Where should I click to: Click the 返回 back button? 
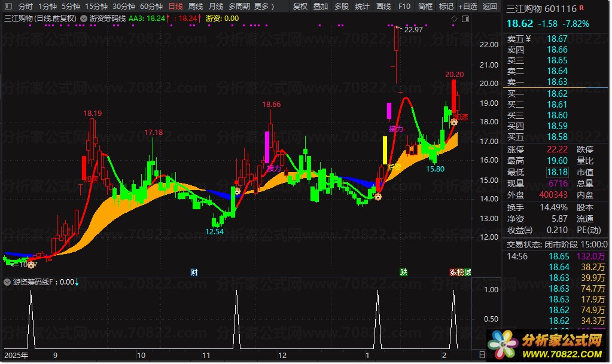click(x=489, y=6)
